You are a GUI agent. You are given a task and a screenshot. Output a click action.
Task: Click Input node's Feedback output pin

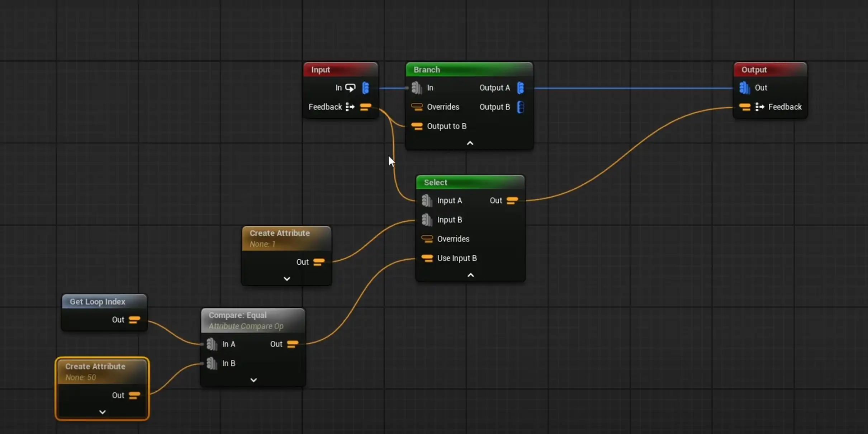point(365,107)
